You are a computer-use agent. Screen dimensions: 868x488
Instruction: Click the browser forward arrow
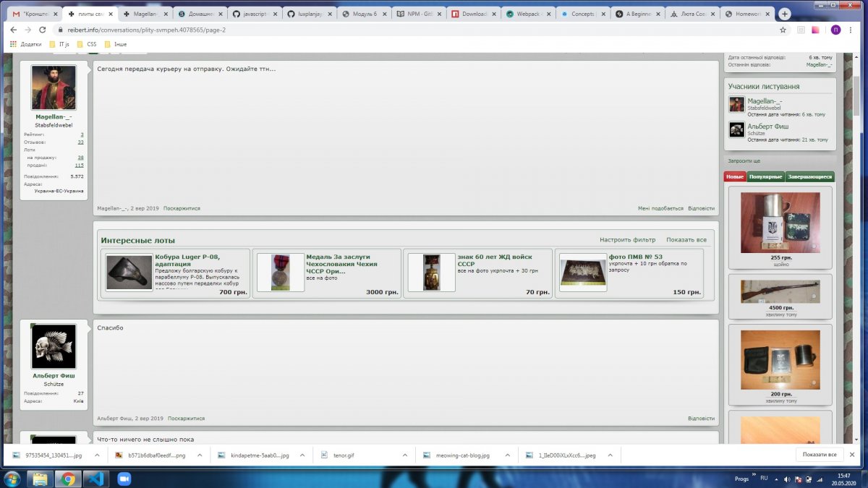27,30
